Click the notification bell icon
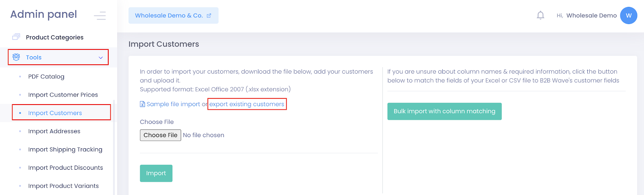The image size is (644, 195). [540, 15]
